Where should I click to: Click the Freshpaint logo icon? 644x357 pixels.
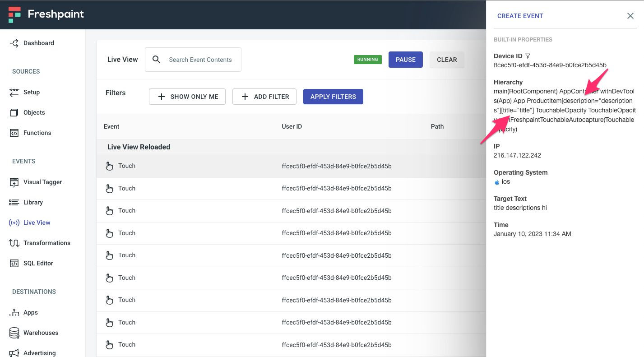(14, 14)
